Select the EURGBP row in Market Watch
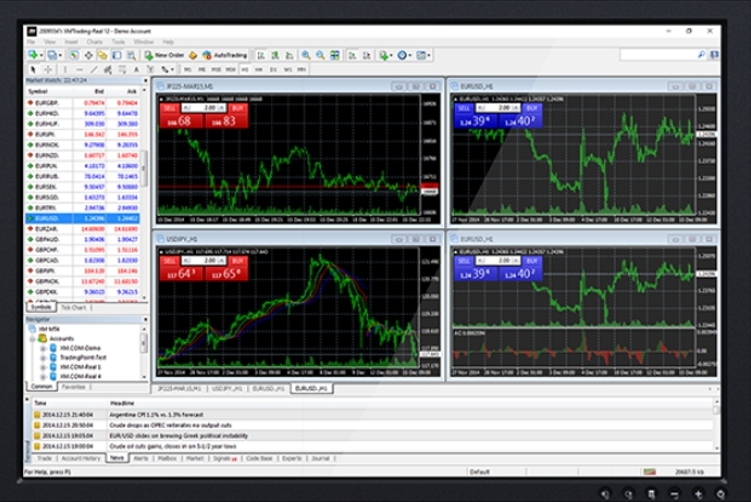The width and height of the screenshot is (751, 502). pyautogui.click(x=82, y=103)
